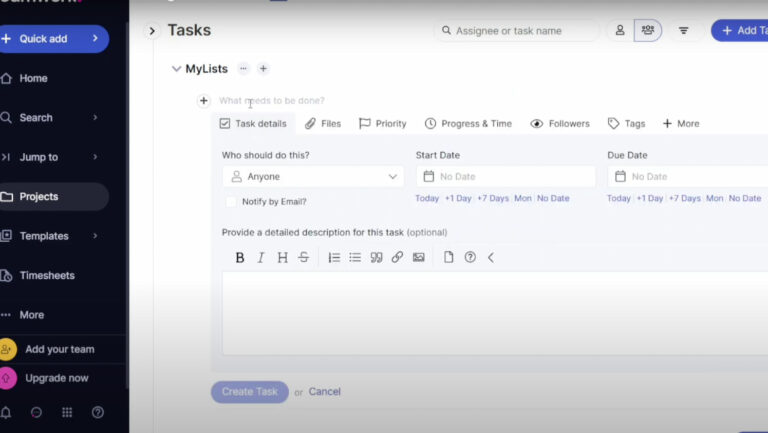Viewport: 768px width, 433px height.
Task: Apply italic formatting in the editor
Action: click(261, 257)
